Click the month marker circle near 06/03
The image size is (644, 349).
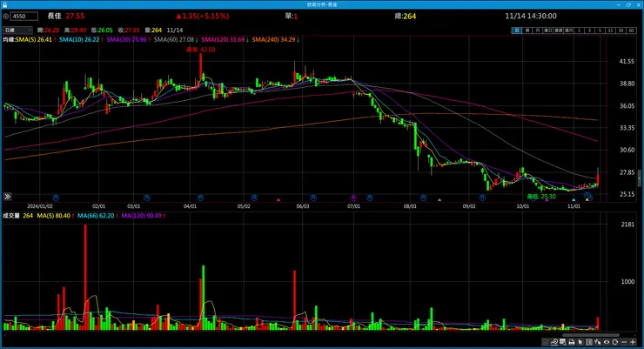313,198
